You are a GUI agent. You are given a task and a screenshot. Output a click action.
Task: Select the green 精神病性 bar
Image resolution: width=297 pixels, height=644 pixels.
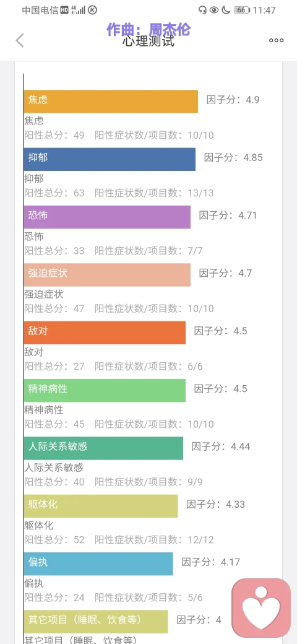(105, 391)
